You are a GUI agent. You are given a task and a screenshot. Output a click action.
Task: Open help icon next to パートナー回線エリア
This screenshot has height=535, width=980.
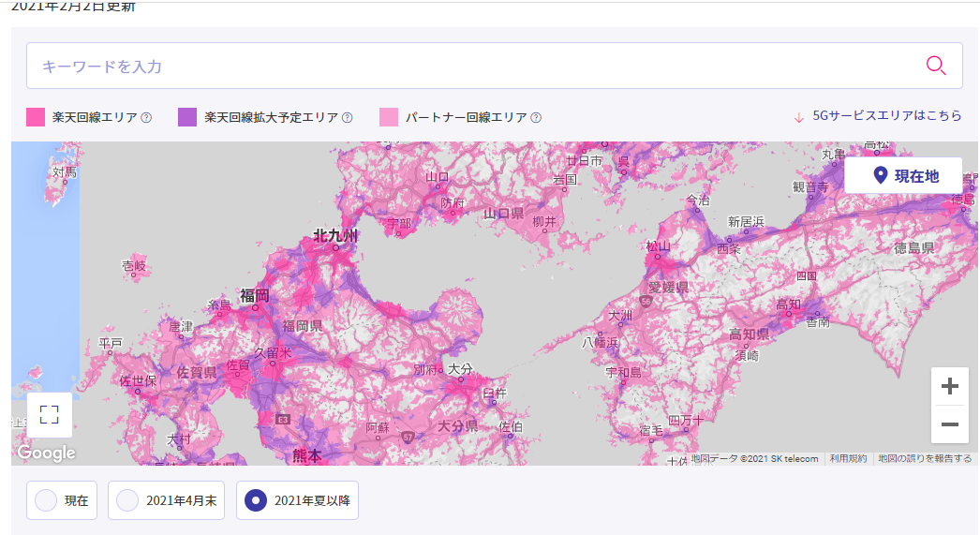click(536, 117)
